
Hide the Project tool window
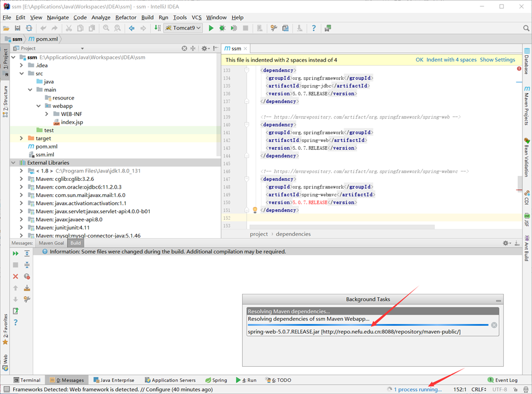tap(216, 48)
